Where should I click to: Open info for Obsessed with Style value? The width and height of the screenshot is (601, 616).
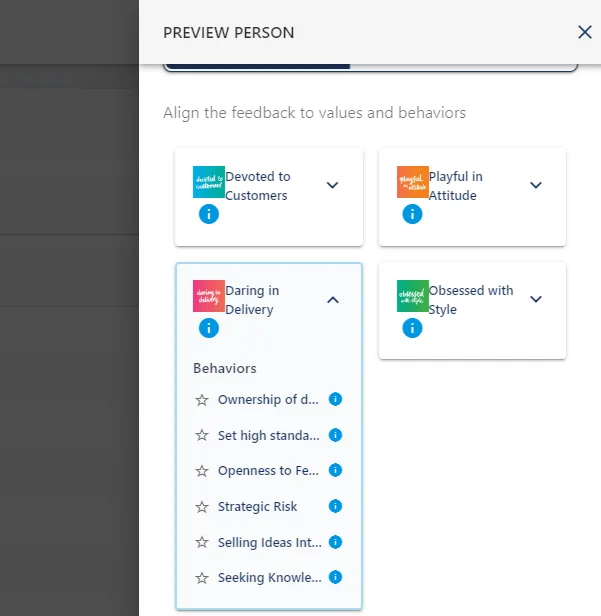click(x=412, y=328)
